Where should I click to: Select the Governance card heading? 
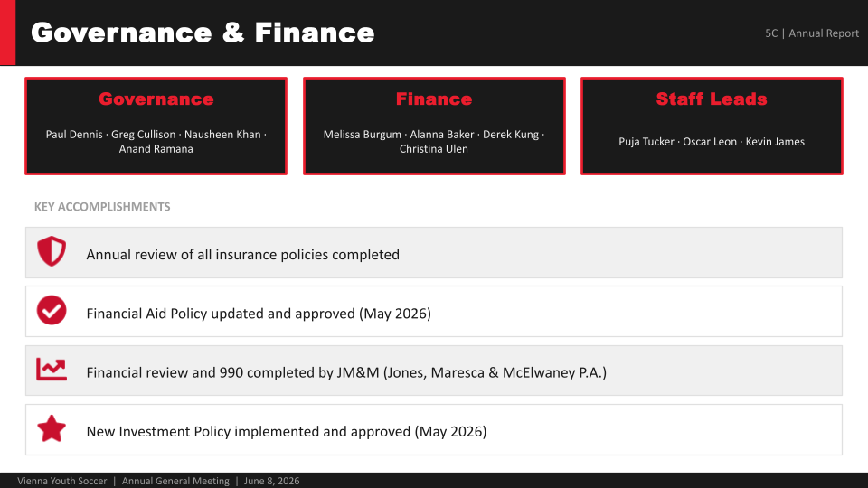pos(156,99)
